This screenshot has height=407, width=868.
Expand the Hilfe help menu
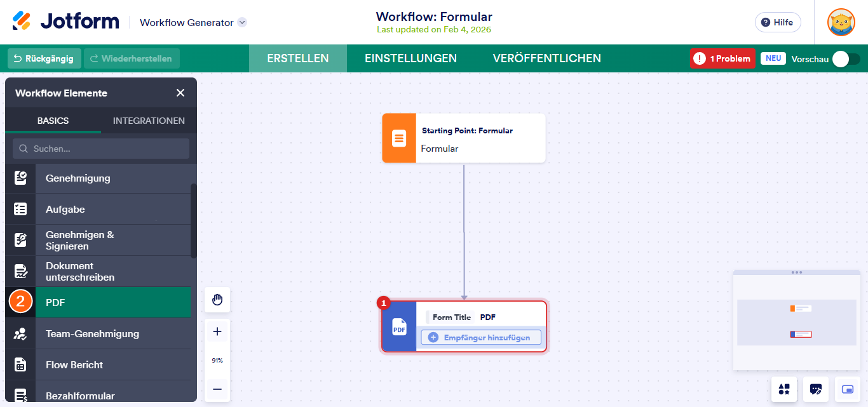pyautogui.click(x=777, y=22)
